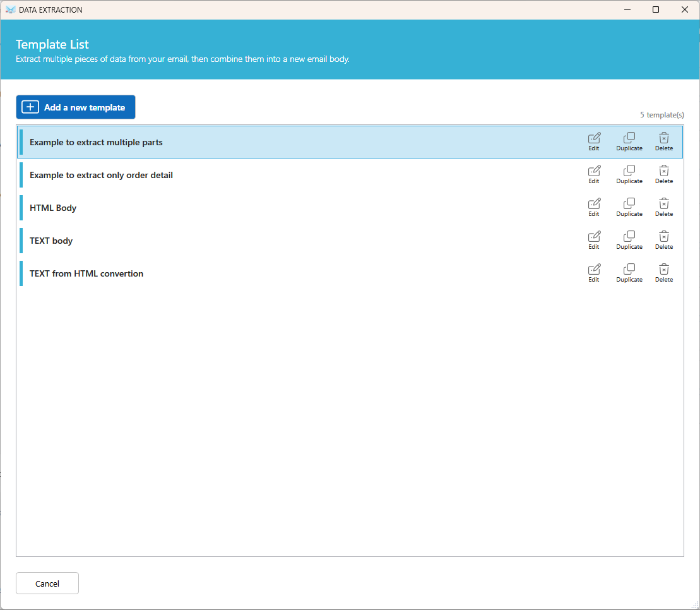Close the Data Extraction window
Viewport: 700px width, 610px height.
pos(684,10)
